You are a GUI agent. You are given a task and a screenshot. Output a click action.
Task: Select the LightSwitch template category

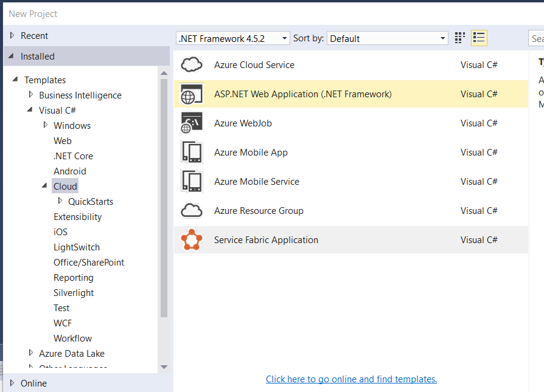(77, 247)
